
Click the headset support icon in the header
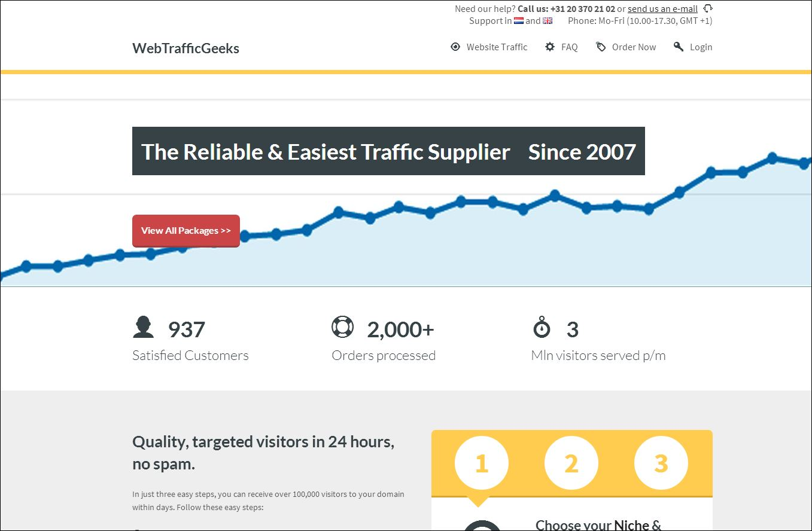(x=708, y=8)
